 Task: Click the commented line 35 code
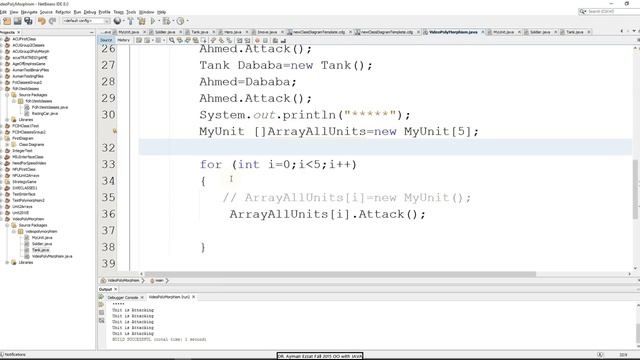[x=347, y=198]
